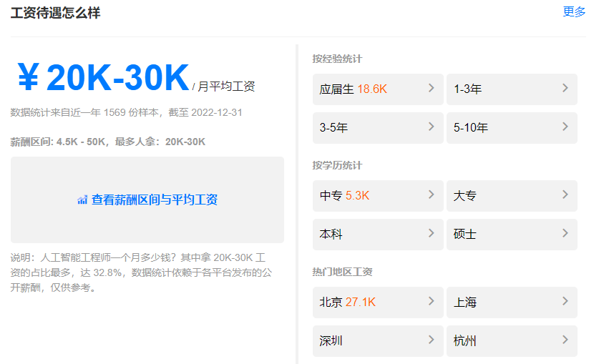The image size is (599, 364).
Task: Open 中专 5.3K education salary entry
Action: point(378,196)
